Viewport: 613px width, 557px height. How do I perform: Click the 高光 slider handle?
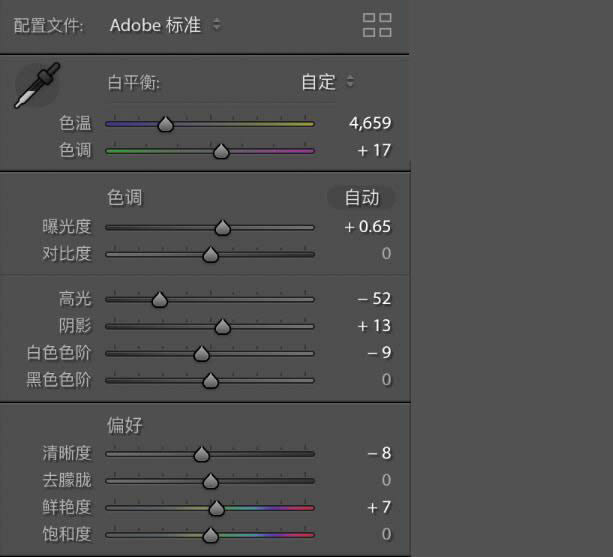(159, 300)
